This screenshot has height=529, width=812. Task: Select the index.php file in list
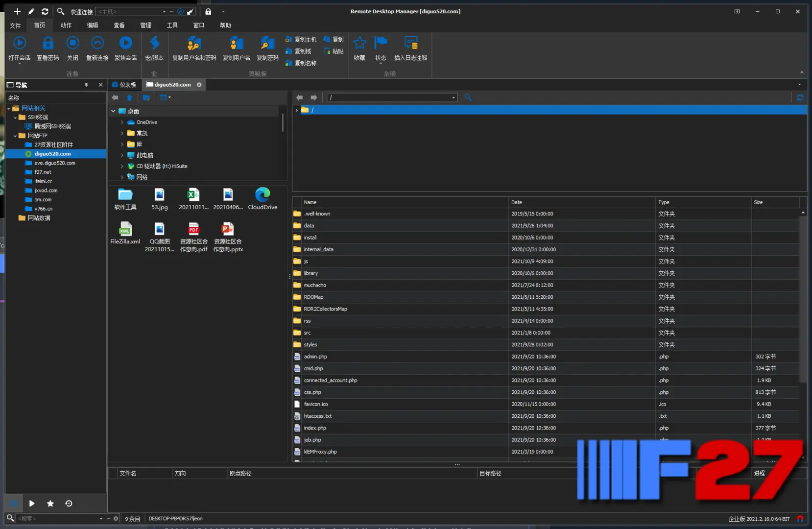315,428
